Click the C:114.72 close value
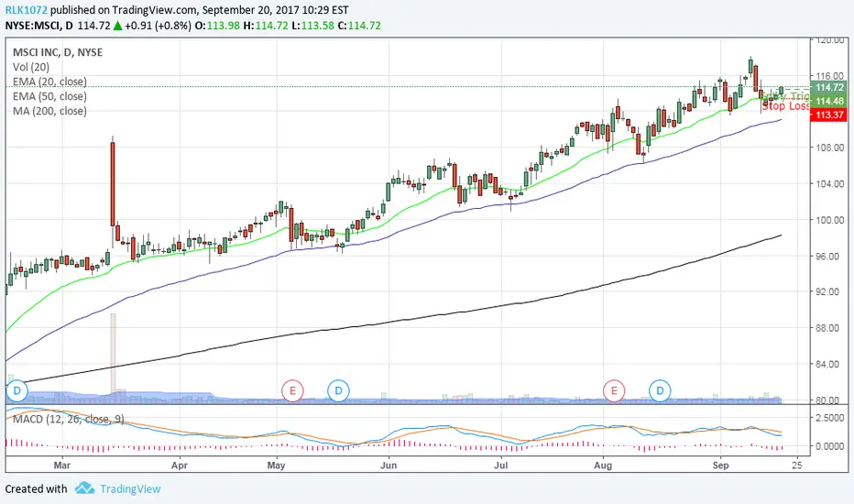 (359, 26)
